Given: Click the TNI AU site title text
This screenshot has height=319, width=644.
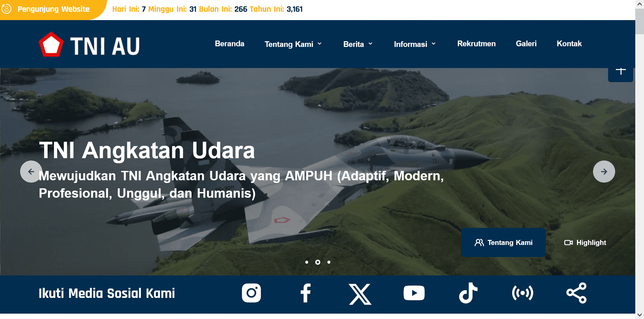Looking at the screenshot, I should [x=105, y=46].
